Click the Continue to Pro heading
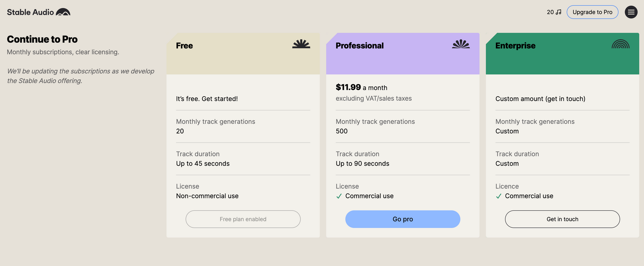The height and width of the screenshot is (266, 644). pos(42,39)
